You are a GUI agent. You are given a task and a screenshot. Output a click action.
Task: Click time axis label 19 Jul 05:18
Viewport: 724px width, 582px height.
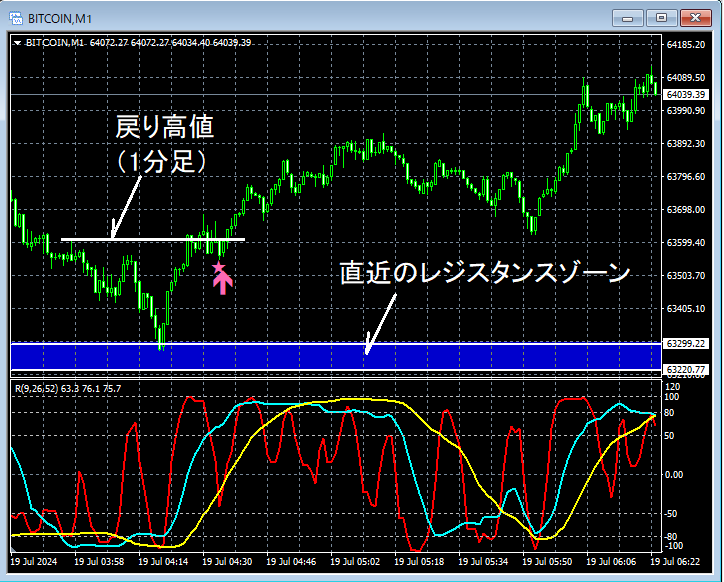point(419,562)
